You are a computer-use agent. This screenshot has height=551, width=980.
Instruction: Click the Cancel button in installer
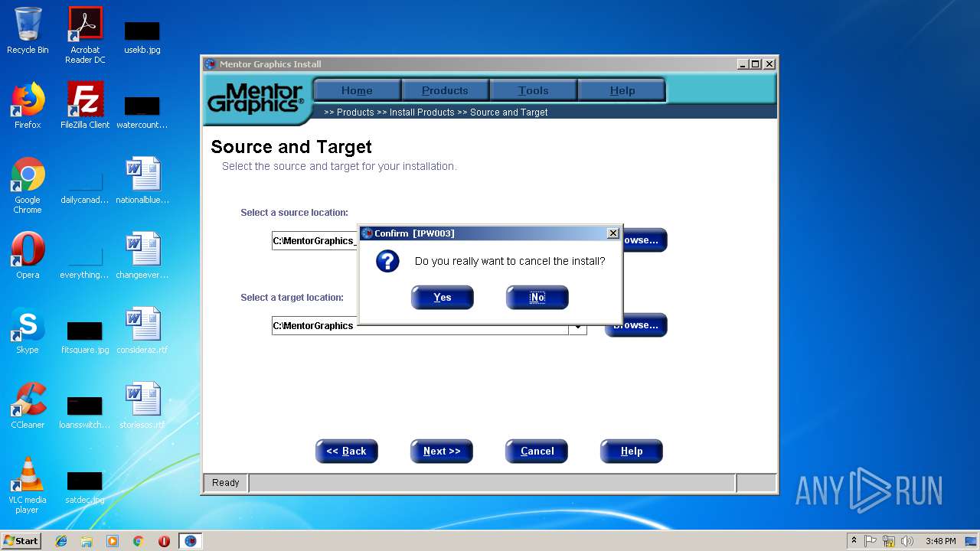click(x=537, y=452)
